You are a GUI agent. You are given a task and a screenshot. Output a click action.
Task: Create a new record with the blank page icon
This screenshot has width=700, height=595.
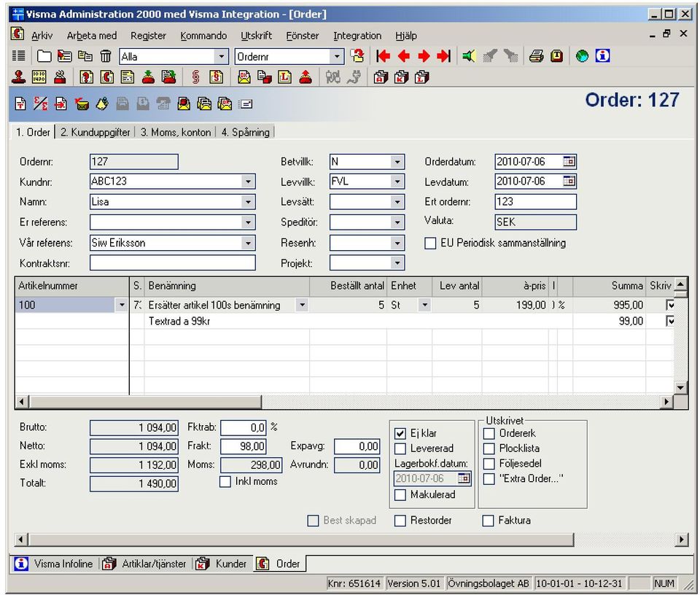[x=44, y=56]
